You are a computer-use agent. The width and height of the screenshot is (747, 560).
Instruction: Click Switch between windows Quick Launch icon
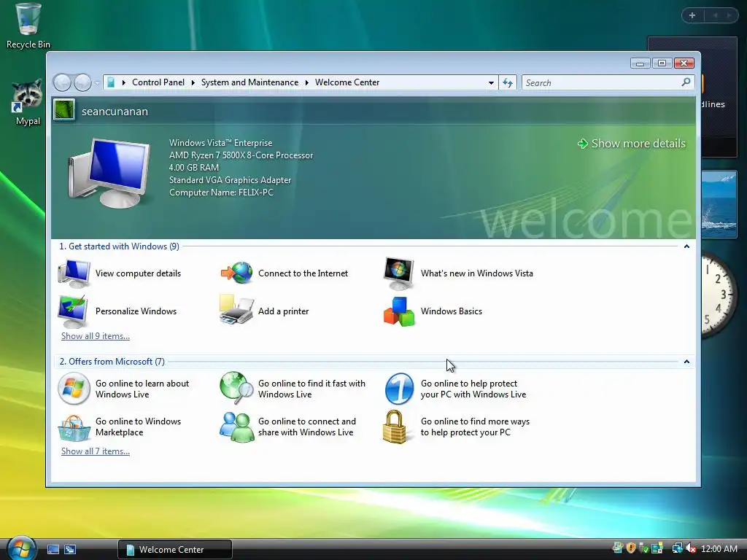(70, 550)
